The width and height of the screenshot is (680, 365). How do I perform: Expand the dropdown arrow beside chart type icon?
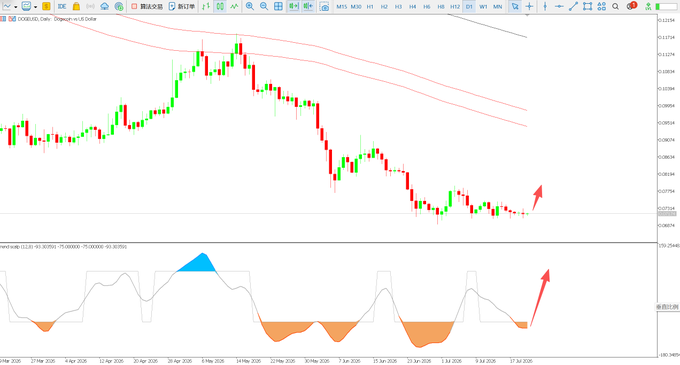[16, 7]
